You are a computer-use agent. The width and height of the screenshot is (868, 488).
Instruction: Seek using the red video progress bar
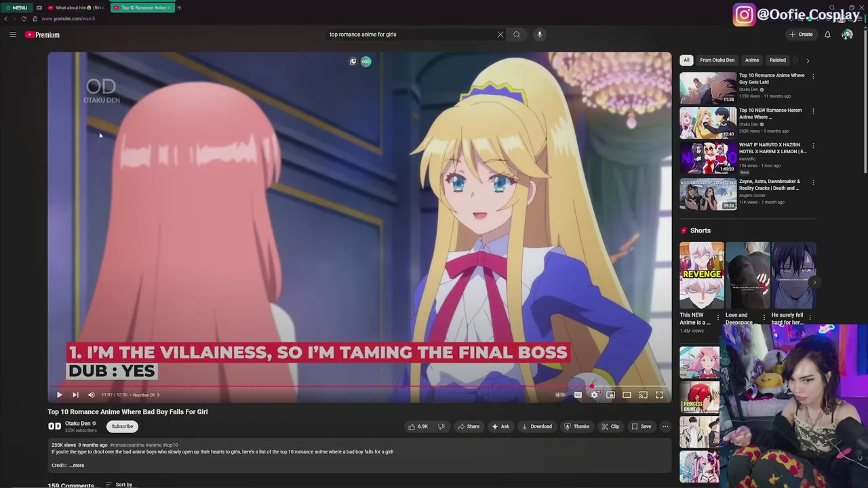click(359, 386)
